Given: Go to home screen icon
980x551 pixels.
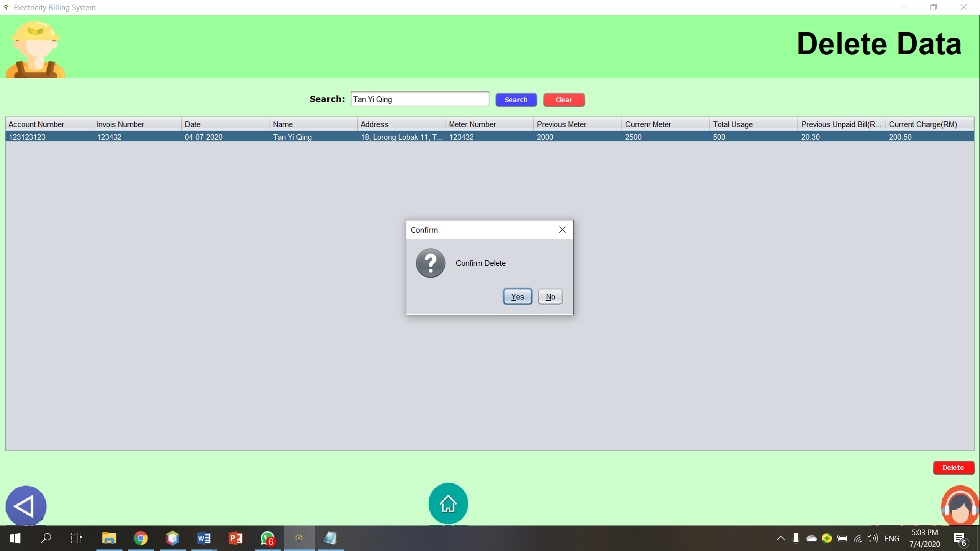Looking at the screenshot, I should tap(448, 504).
